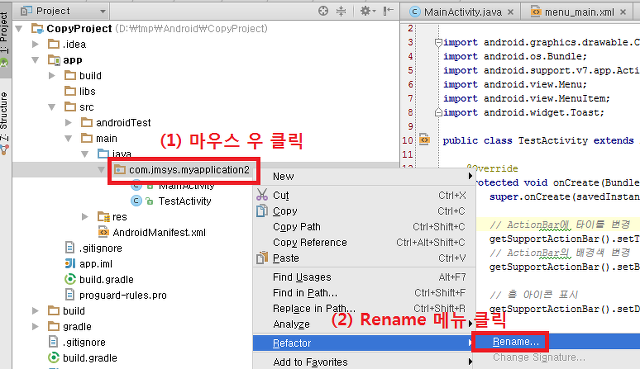Select app .gitignore file
Image resolution: width=640 pixels, height=369 pixels.
[x=100, y=248]
